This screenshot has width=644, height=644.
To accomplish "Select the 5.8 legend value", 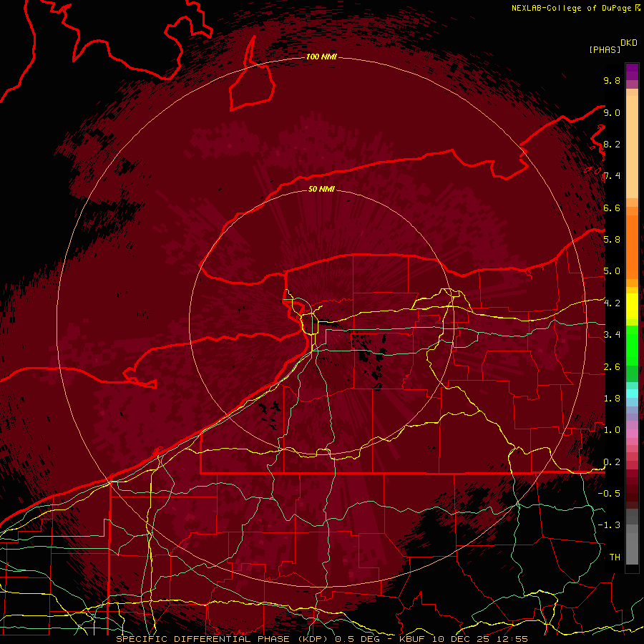I will [x=612, y=240].
